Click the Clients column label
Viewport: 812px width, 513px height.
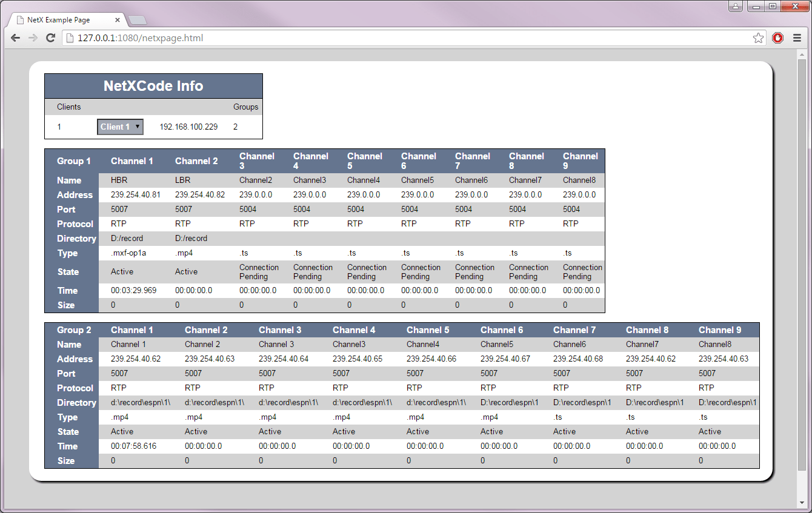(68, 107)
